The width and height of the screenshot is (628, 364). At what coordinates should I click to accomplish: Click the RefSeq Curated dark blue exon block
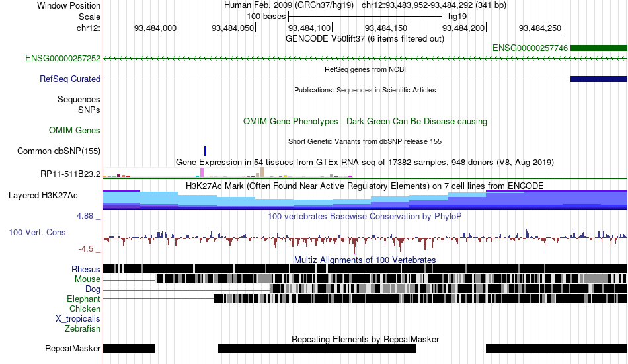pos(599,79)
